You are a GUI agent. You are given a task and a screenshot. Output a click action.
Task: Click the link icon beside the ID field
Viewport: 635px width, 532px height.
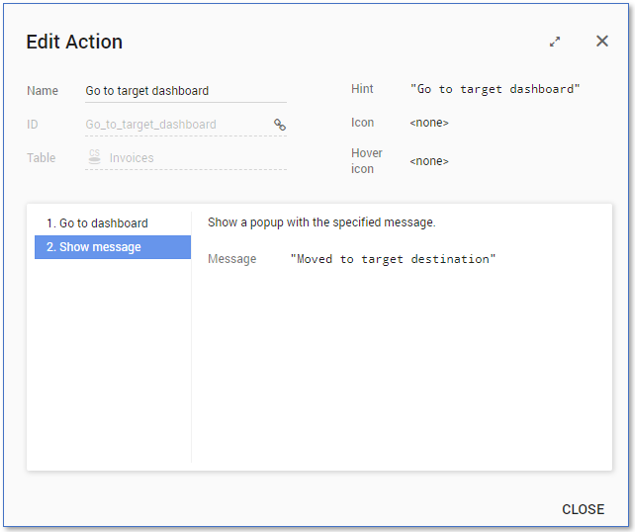click(280, 125)
